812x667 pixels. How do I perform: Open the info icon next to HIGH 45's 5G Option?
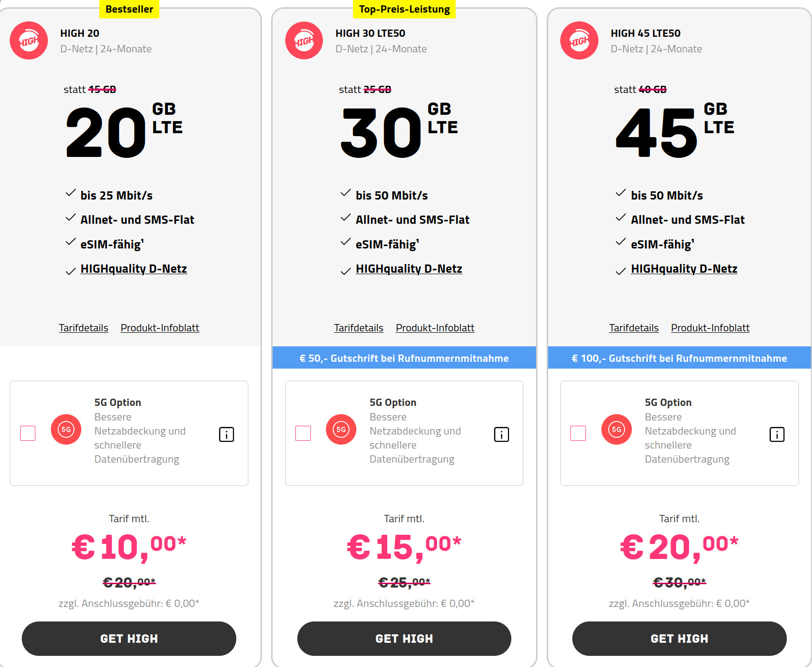(777, 434)
